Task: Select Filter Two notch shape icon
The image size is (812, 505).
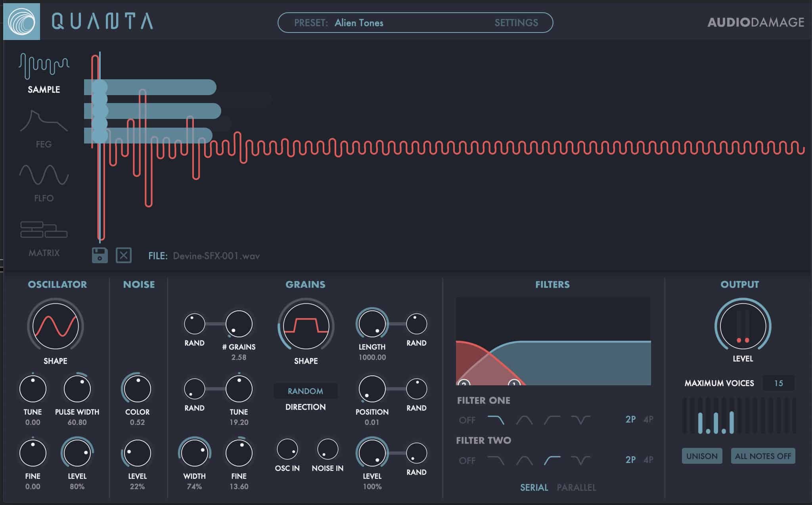Action: (x=580, y=460)
